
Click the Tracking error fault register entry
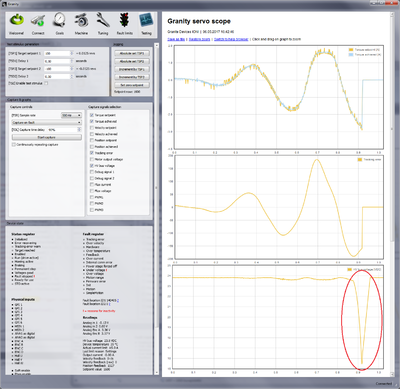(x=95, y=239)
